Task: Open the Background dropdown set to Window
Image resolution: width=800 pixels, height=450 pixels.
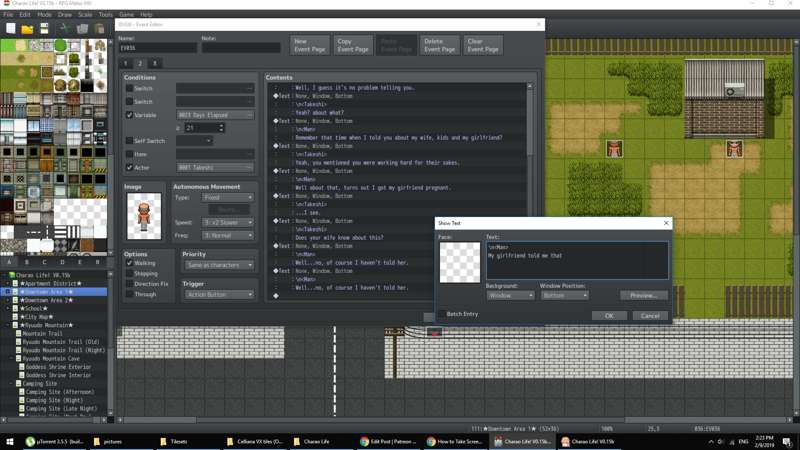Action: click(510, 296)
